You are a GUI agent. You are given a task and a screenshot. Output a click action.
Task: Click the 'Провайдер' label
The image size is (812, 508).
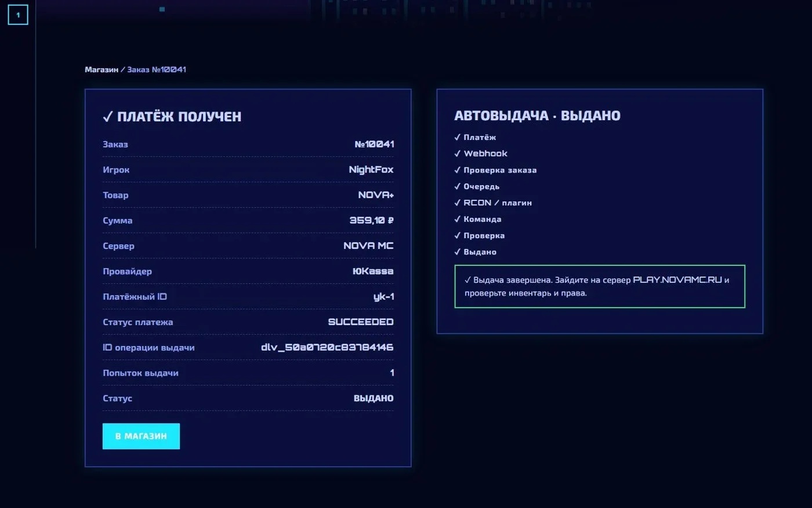tap(127, 271)
